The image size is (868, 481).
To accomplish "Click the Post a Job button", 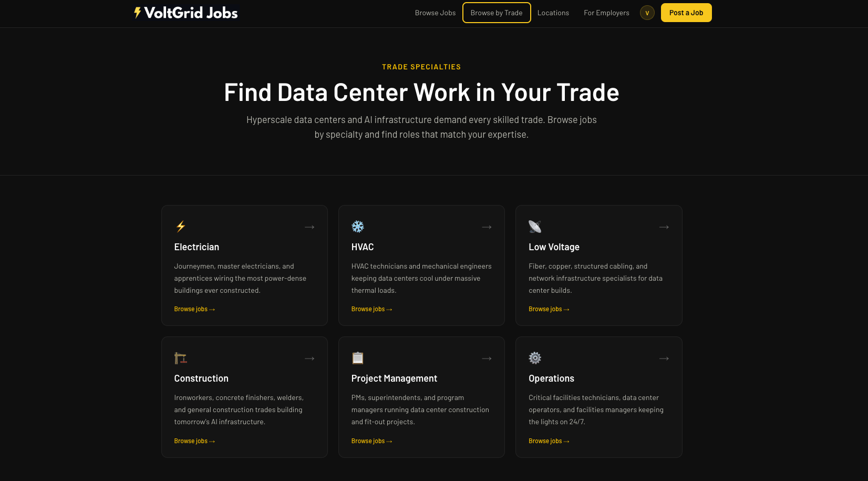I will tap(686, 13).
